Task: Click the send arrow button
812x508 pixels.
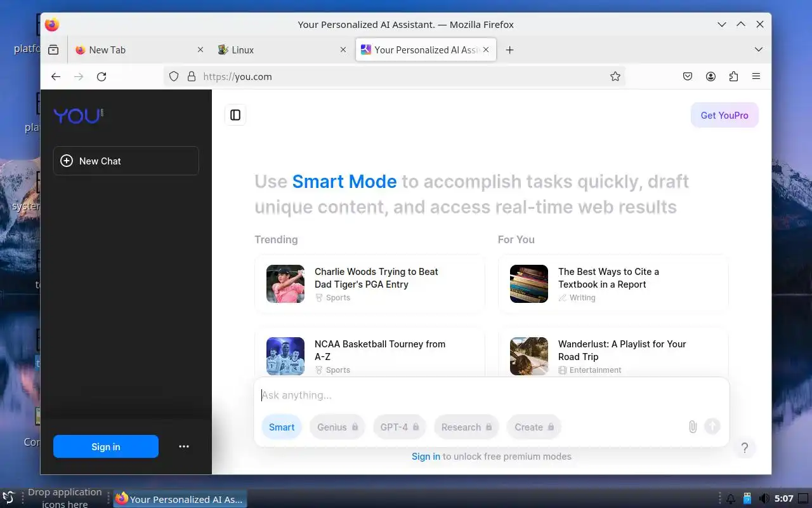Action: [712, 427]
